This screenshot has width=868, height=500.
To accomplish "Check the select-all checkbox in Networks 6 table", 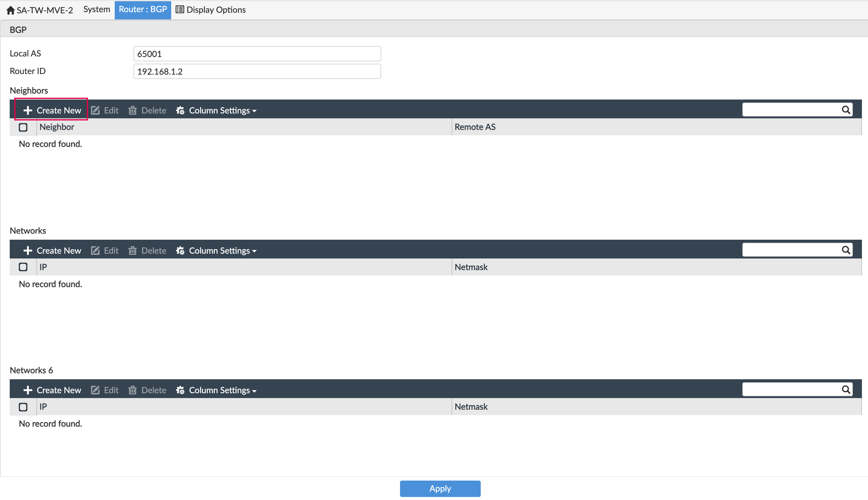I will tap(23, 407).
